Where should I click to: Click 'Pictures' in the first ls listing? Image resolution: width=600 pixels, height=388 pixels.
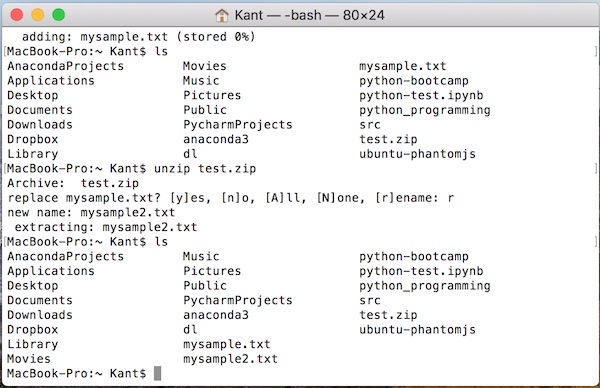[x=212, y=95]
